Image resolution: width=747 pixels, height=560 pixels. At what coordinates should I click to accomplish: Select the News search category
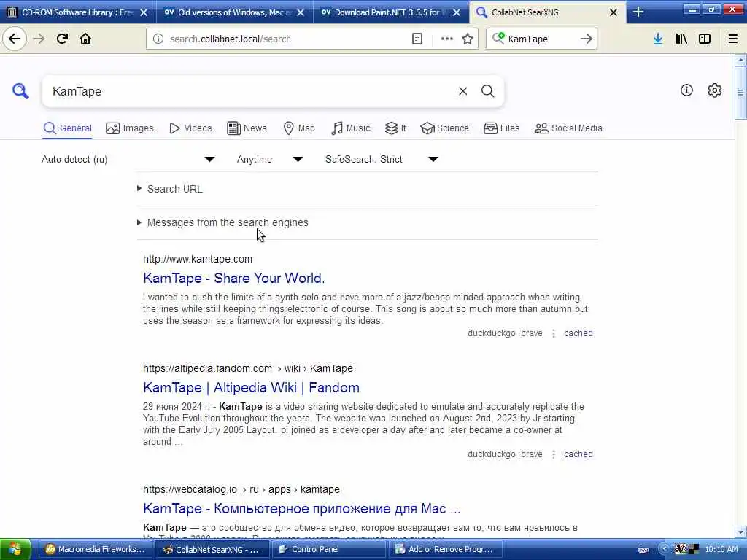247,128
